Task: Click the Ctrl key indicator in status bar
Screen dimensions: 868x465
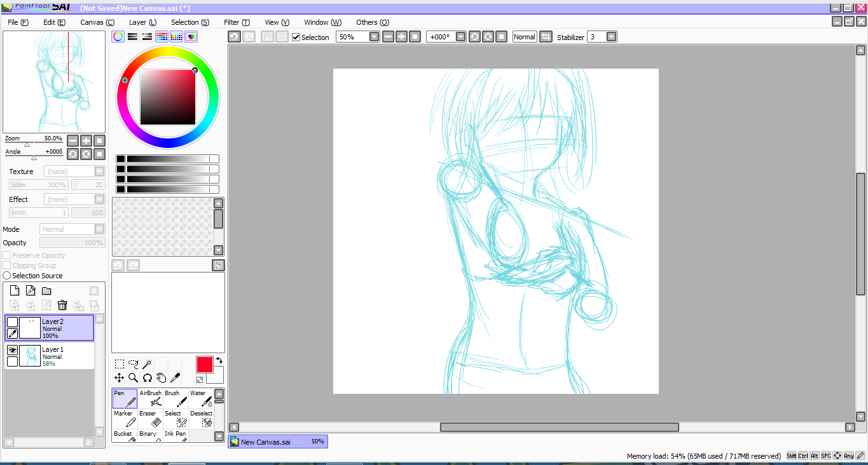Action: tap(803, 456)
